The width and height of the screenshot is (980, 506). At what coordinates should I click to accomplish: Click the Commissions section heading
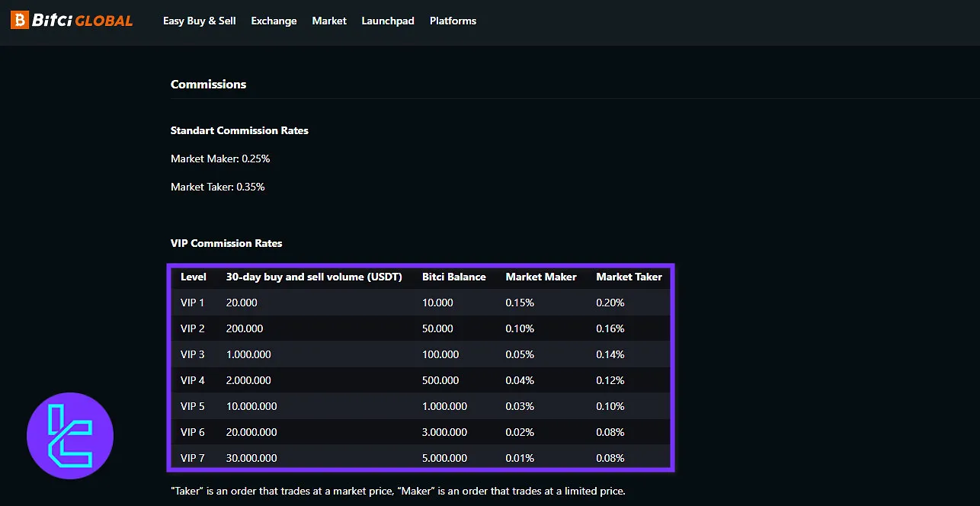click(208, 84)
